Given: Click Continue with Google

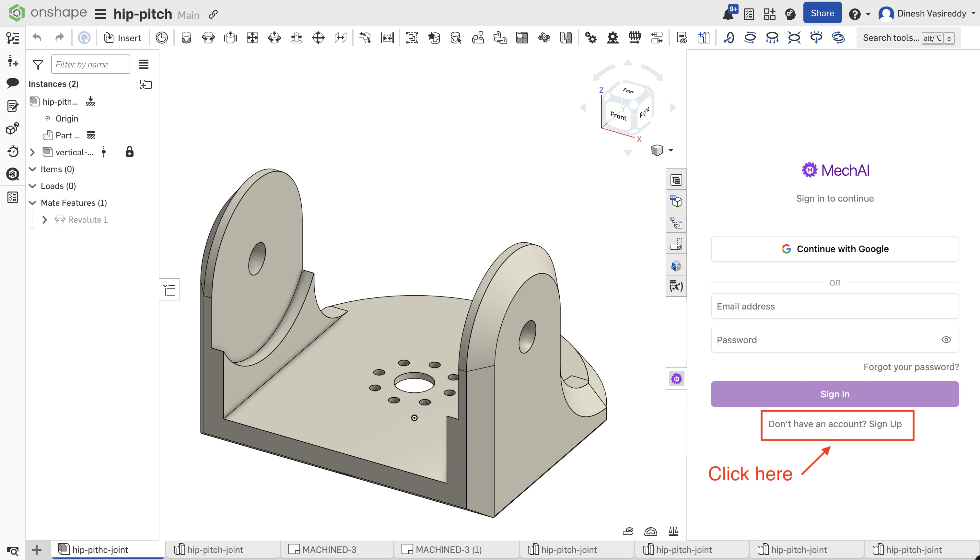Looking at the screenshot, I should 834,249.
